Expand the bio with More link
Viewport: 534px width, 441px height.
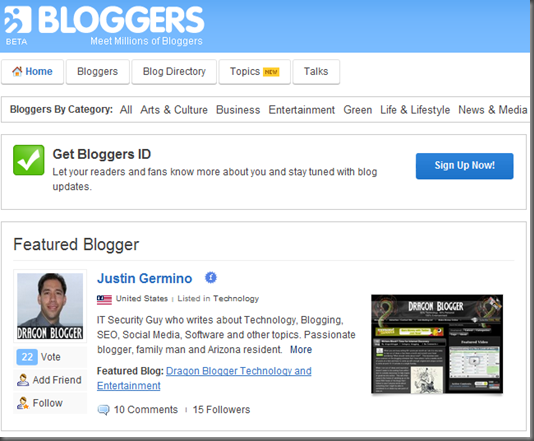tap(301, 349)
